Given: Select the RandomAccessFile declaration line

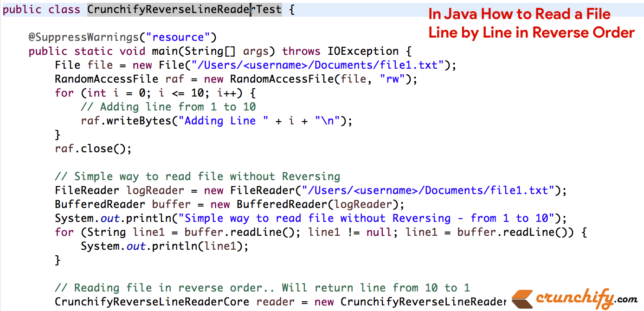Looking at the screenshot, I should (x=232, y=79).
